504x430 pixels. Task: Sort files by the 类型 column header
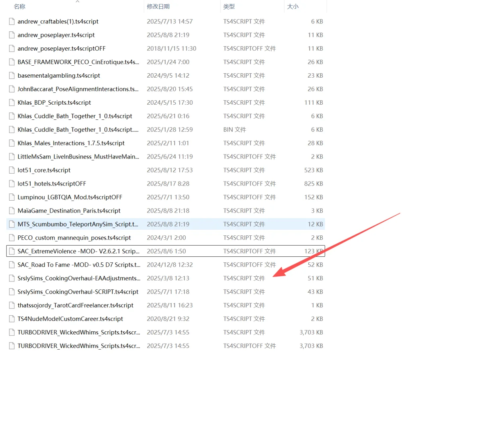(x=229, y=6)
